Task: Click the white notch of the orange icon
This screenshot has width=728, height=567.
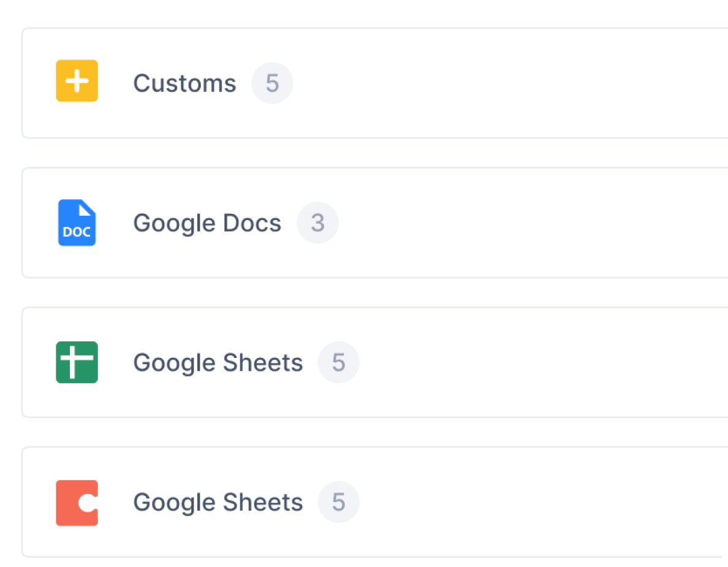Action: pyautogui.click(x=89, y=503)
